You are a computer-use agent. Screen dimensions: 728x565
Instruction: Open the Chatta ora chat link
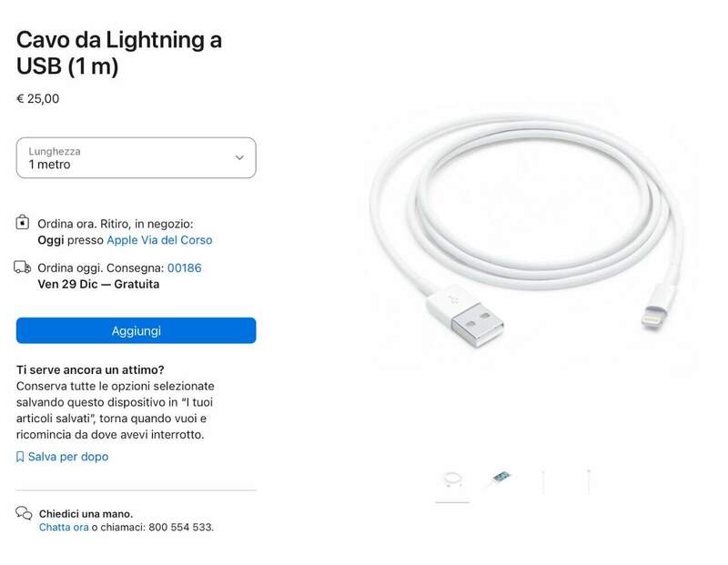(64, 527)
